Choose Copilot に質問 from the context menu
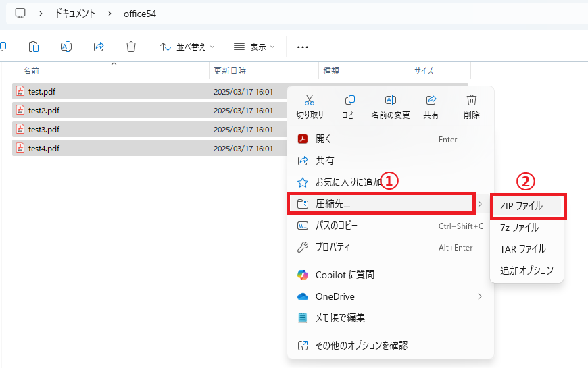 391,275
